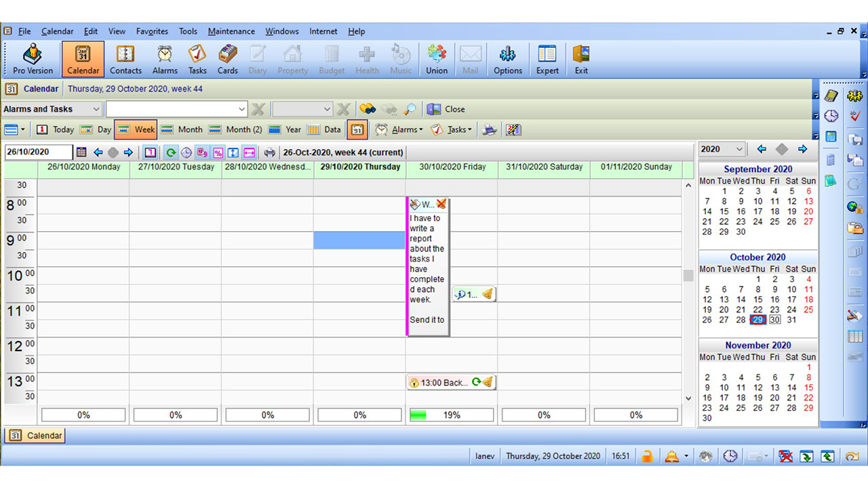Click the unlocked padlock in the status bar

tap(647, 456)
